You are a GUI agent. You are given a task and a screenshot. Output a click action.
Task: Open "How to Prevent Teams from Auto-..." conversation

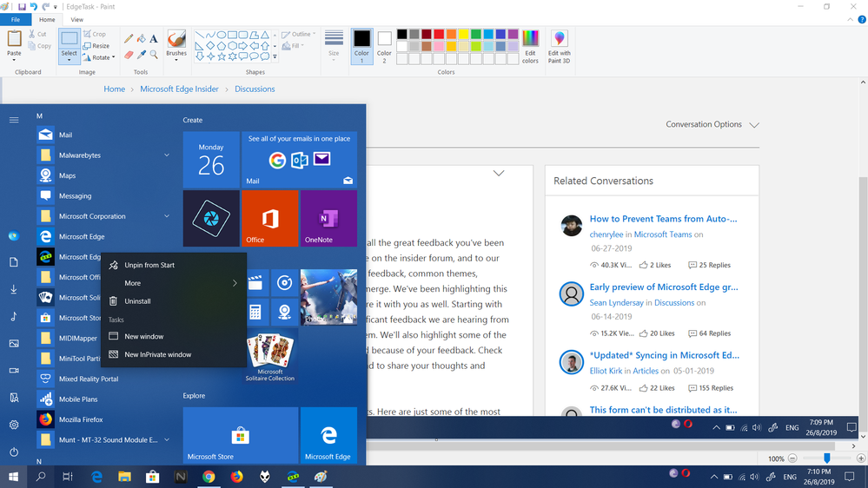(x=663, y=219)
